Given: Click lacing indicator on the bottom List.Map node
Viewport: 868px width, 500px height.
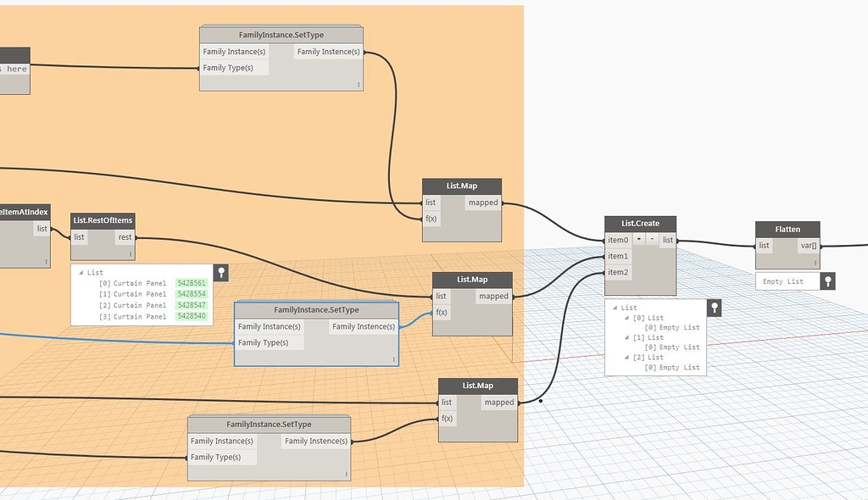Looking at the screenshot, I should (x=511, y=432).
